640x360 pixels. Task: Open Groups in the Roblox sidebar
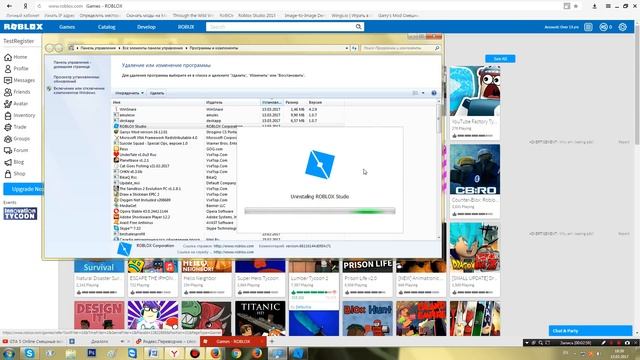click(17, 139)
